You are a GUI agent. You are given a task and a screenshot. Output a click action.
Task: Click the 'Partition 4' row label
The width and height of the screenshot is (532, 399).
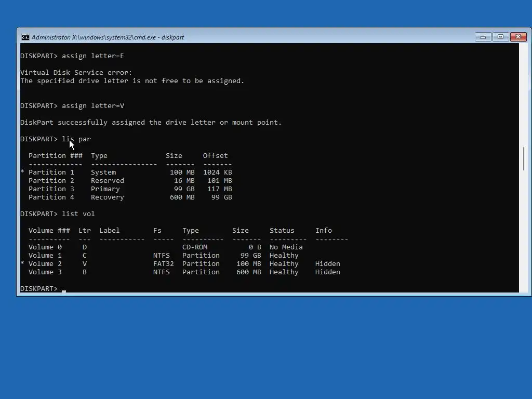click(x=51, y=197)
